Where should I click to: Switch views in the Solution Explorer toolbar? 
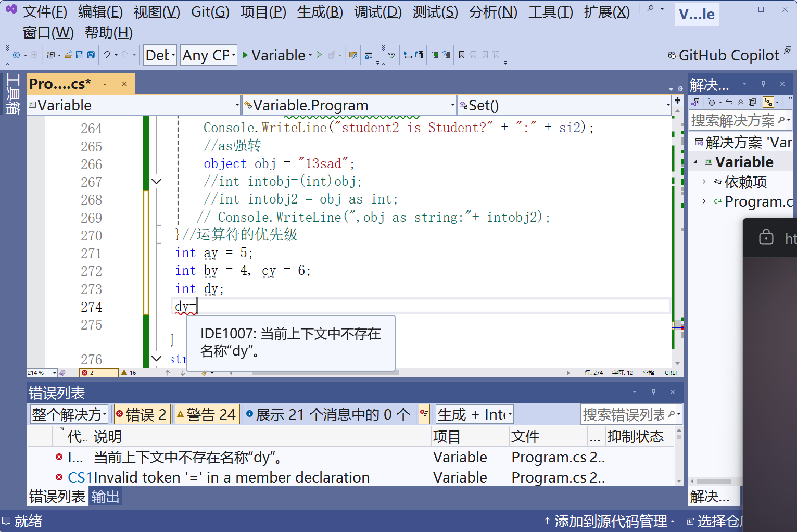695,102
